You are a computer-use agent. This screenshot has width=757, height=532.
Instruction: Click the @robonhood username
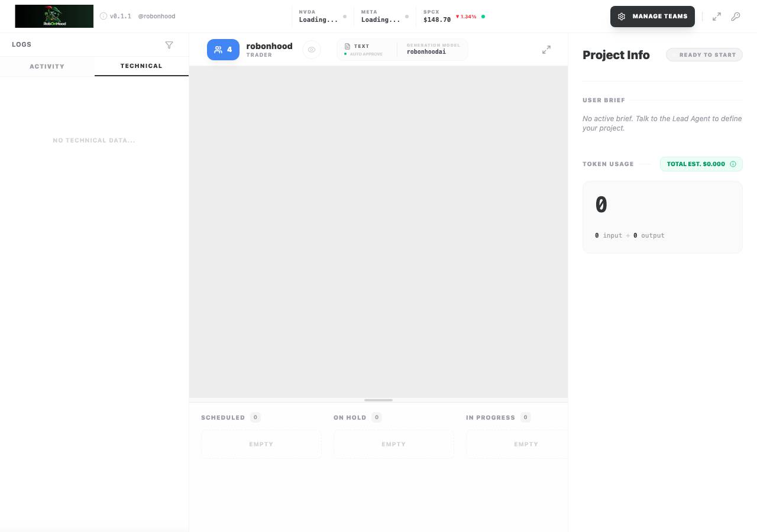pos(157,17)
